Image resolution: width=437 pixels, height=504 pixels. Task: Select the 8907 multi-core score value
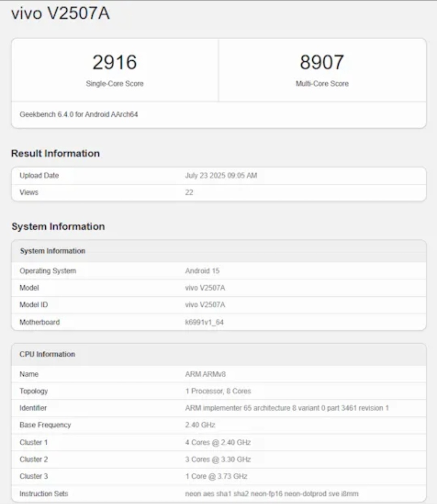click(x=322, y=62)
